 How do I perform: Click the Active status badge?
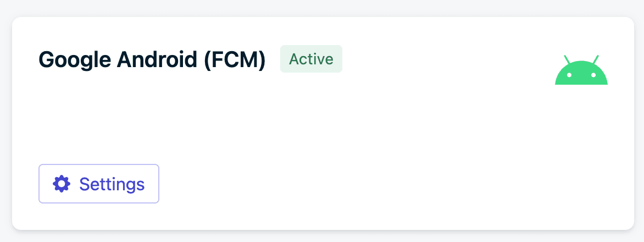pos(311,59)
